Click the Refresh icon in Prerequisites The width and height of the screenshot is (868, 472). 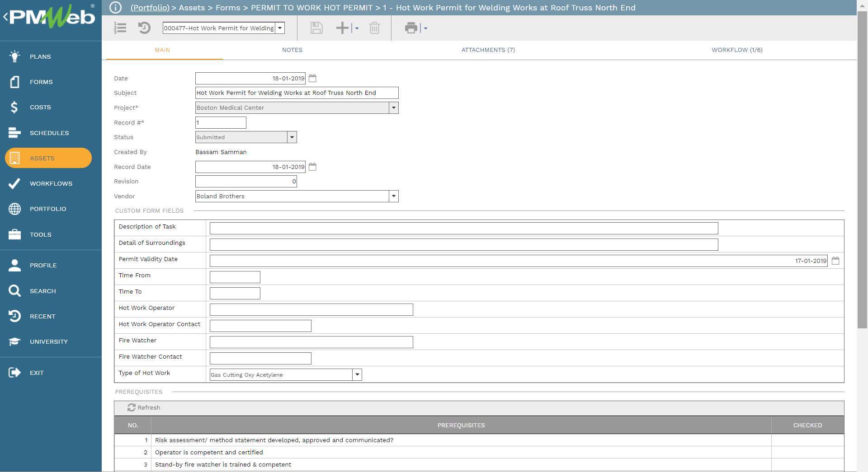pyautogui.click(x=131, y=407)
